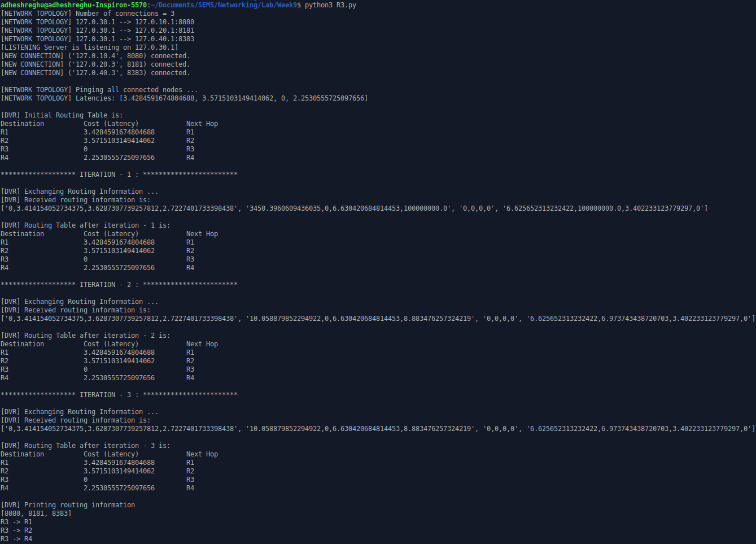The height and width of the screenshot is (544, 756).
Task: Click the 'R3 -> R1' route line
Action: pyautogui.click(x=16, y=522)
